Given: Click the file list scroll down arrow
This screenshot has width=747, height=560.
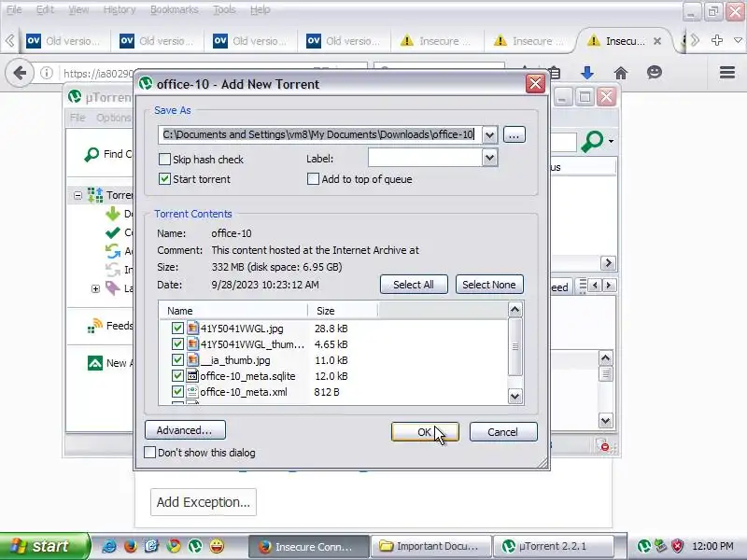Looking at the screenshot, I should tap(515, 396).
